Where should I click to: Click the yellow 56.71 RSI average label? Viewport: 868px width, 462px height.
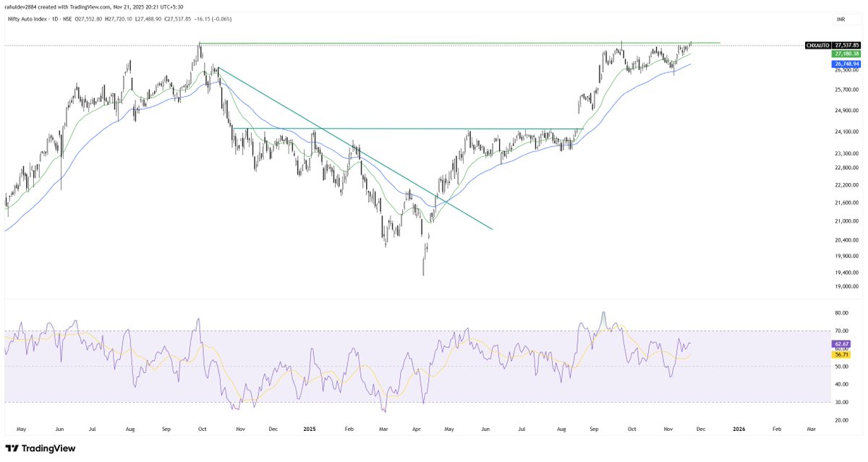pos(841,355)
